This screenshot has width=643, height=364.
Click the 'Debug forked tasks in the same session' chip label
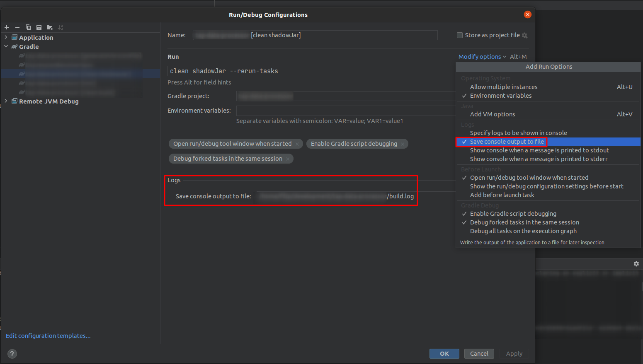[228, 159]
